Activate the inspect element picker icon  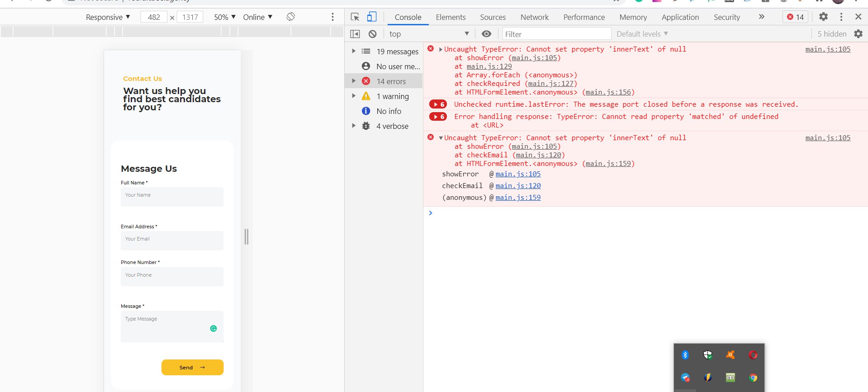click(x=355, y=17)
